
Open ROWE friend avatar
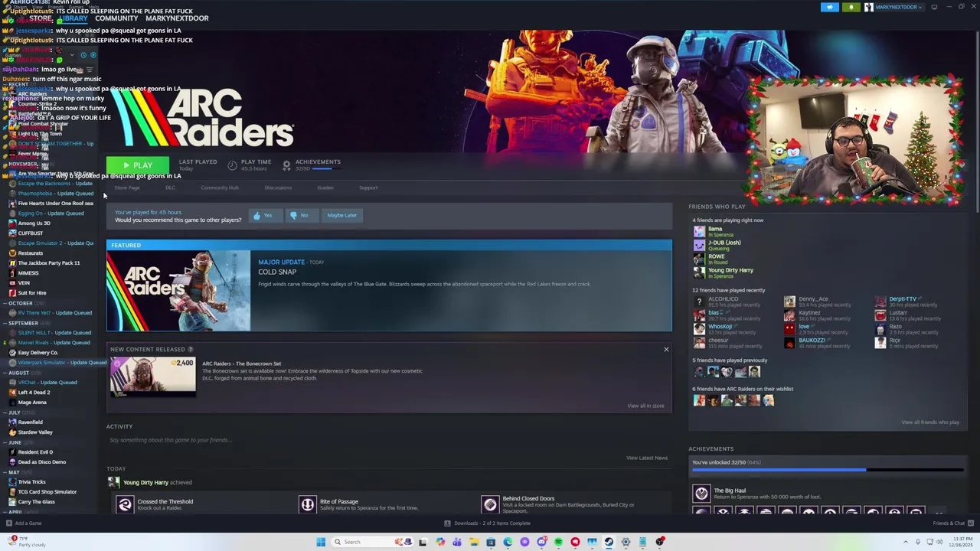[x=699, y=259]
